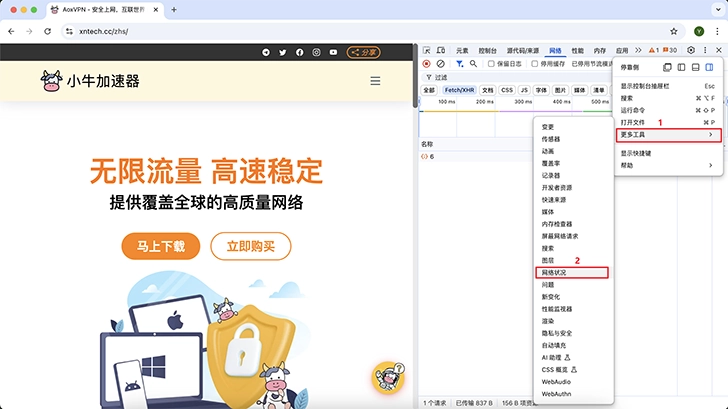Image resolution: width=728 pixels, height=409 pixels.
Task: Click the 分享 share button
Action: (x=364, y=52)
